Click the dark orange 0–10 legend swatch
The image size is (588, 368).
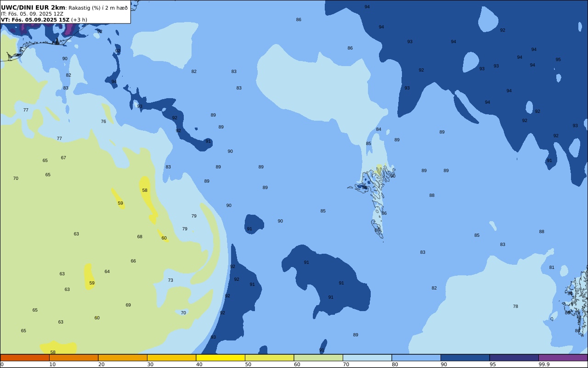pyautogui.click(x=25, y=357)
